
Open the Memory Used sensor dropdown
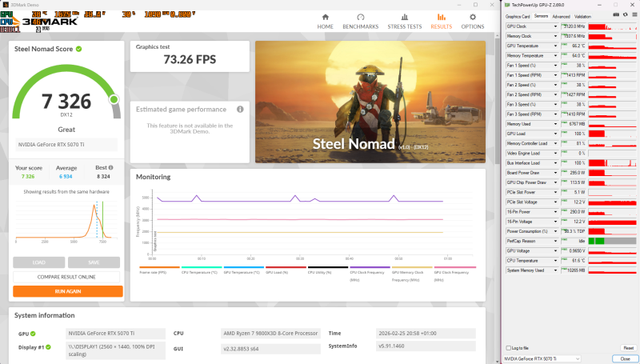(x=555, y=124)
